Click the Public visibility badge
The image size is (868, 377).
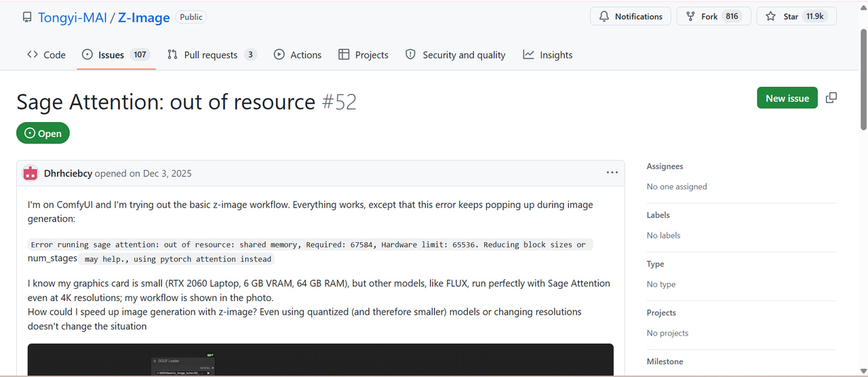pos(191,17)
